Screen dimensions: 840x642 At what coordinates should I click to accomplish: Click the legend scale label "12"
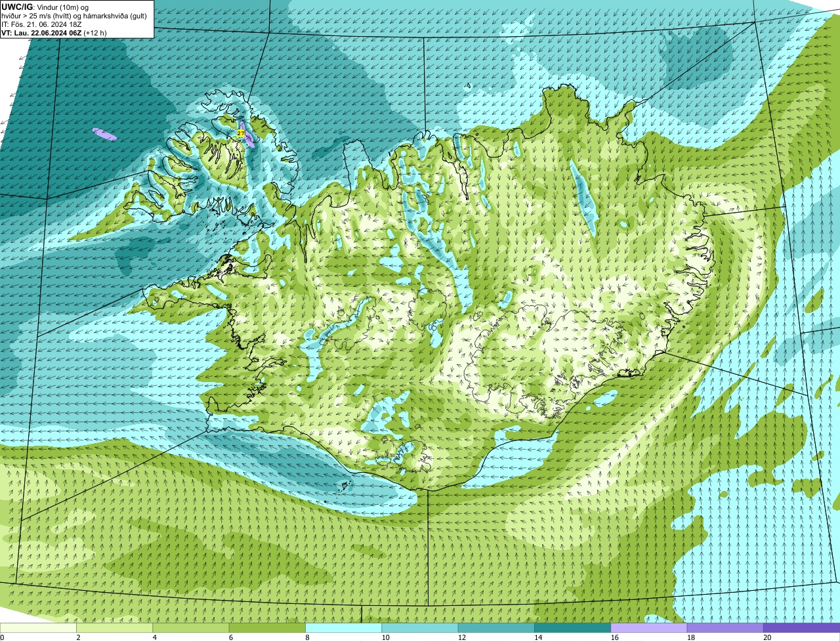pos(461,637)
